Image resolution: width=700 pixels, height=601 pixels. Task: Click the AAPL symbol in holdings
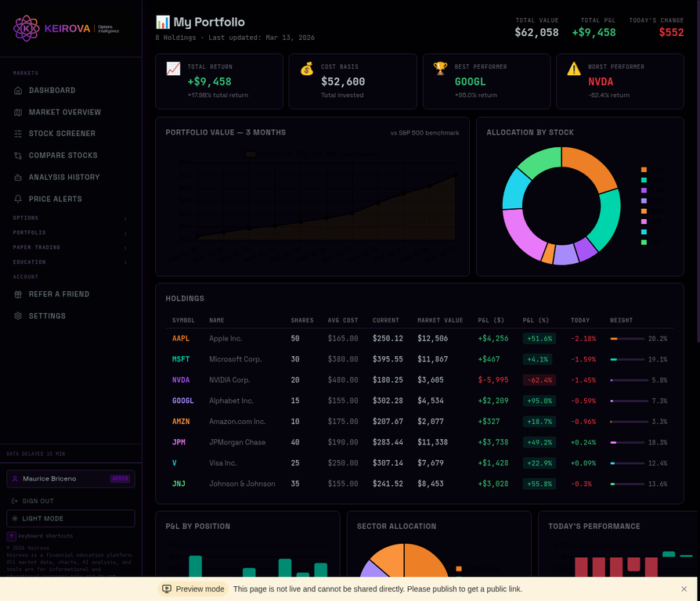pyautogui.click(x=181, y=339)
